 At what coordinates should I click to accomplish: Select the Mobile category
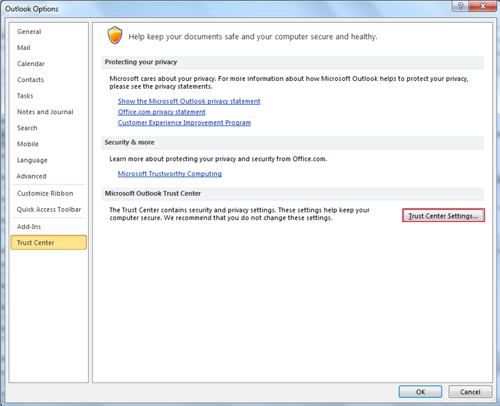(x=28, y=144)
